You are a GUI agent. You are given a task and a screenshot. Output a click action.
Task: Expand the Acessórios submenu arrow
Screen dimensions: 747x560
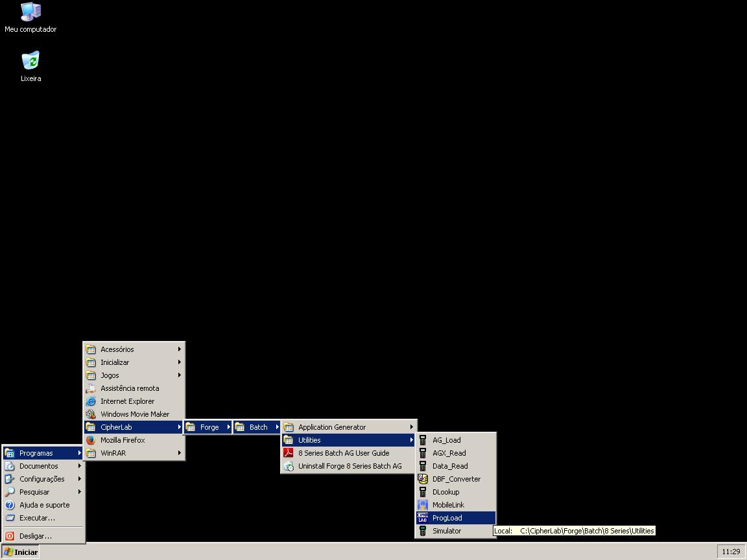pos(179,349)
